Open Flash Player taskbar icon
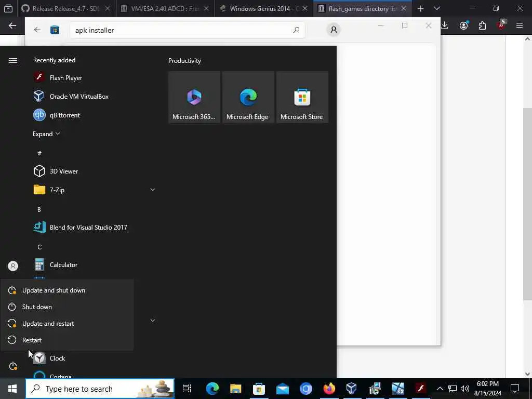Viewport: 532px width, 399px height. click(421, 389)
